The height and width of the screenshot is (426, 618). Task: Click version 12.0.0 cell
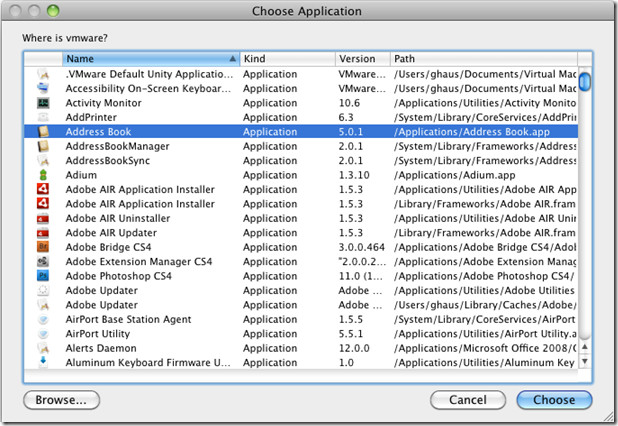354,348
